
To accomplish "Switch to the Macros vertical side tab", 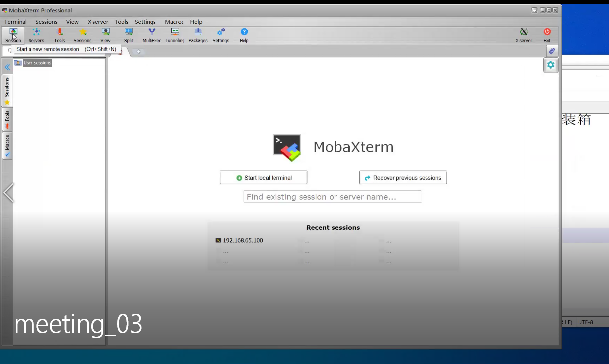I will tap(7, 146).
